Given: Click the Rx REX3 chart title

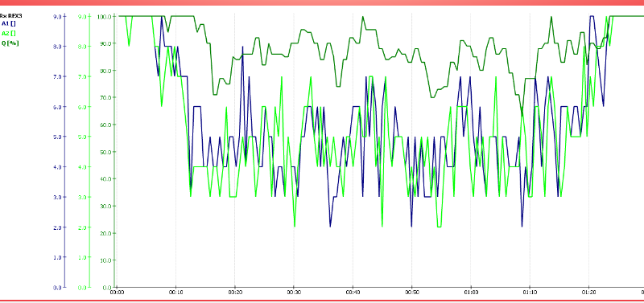Looking at the screenshot, I should (x=10, y=16).
